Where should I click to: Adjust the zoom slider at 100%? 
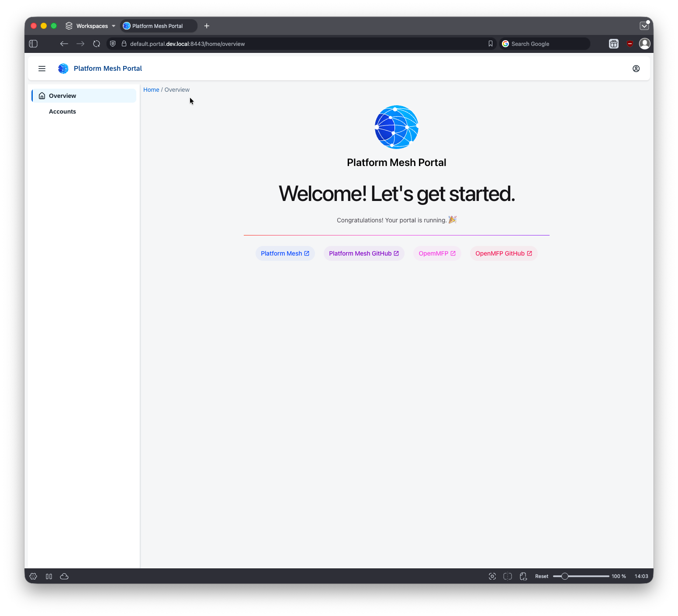click(565, 576)
